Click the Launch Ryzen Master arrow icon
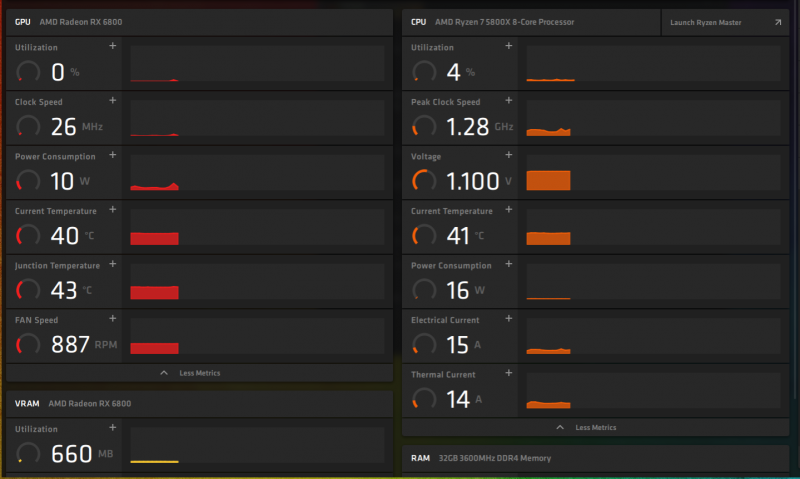This screenshot has height=479, width=800. pyautogui.click(x=778, y=22)
